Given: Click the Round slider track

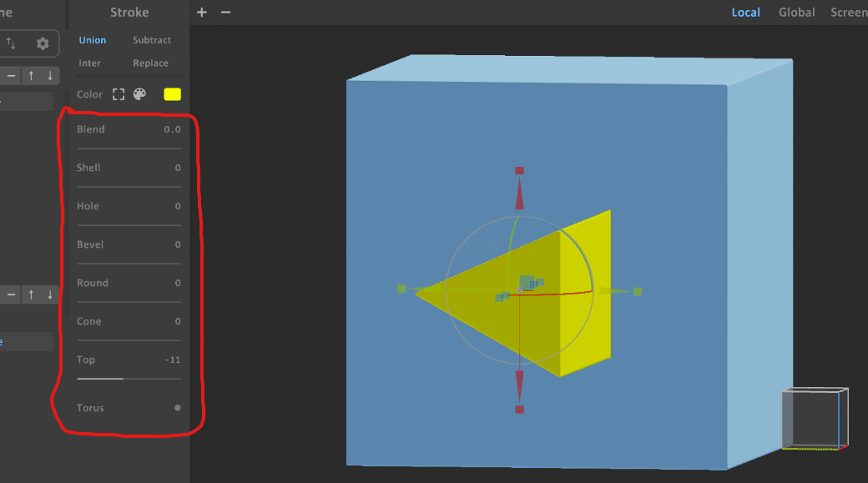Looking at the screenshot, I should tap(129, 302).
